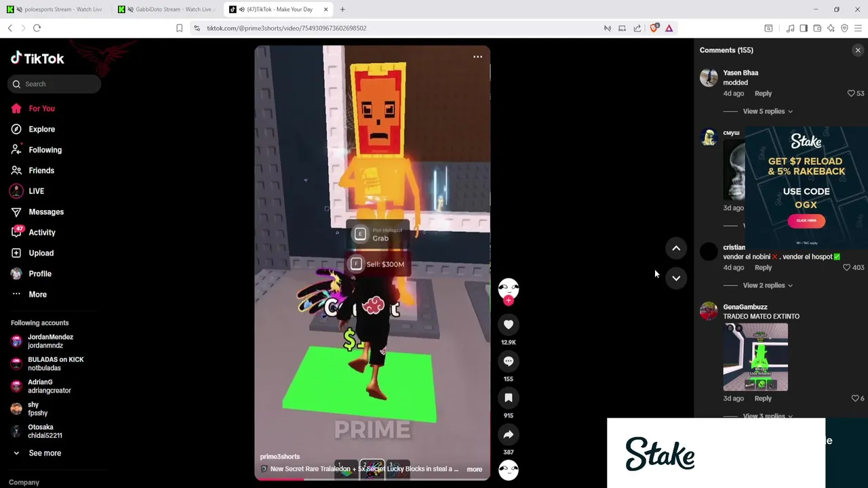The width and height of the screenshot is (868, 488).
Task: Like cristian's comment with 403 likes
Action: [846, 268]
